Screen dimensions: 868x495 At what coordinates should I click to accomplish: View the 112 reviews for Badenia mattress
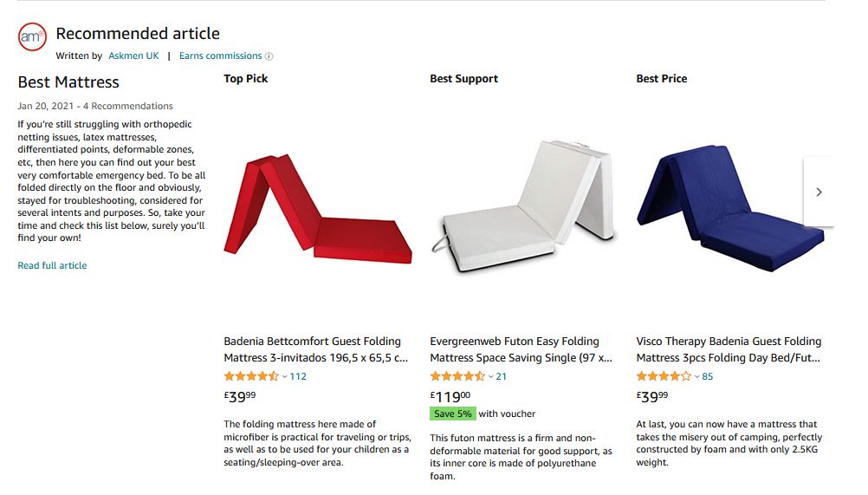click(x=298, y=376)
